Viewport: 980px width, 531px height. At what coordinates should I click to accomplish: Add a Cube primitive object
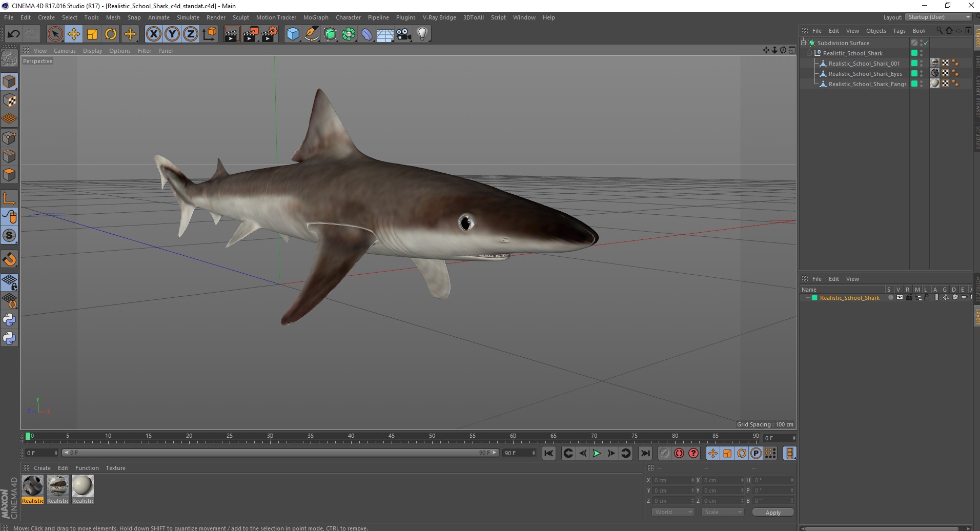coord(293,34)
